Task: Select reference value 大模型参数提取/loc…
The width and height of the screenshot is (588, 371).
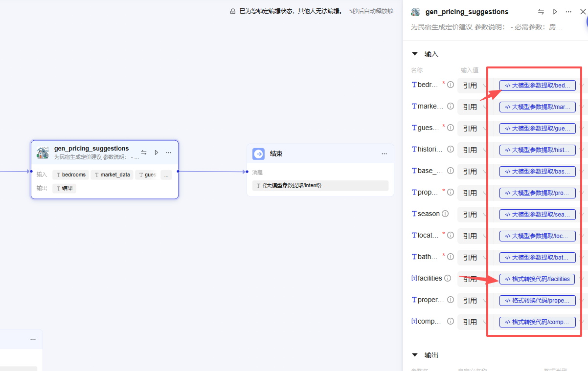Action: click(x=537, y=236)
